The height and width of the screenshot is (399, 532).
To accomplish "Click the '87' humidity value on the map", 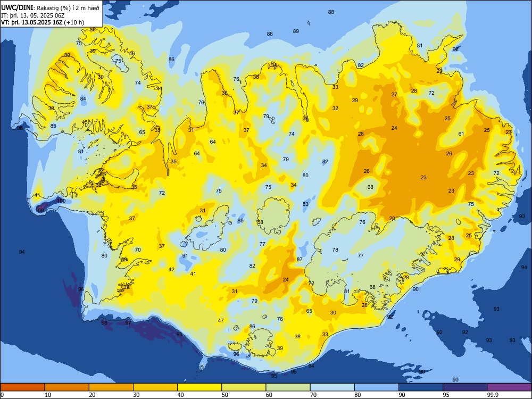I will [x=300, y=259].
